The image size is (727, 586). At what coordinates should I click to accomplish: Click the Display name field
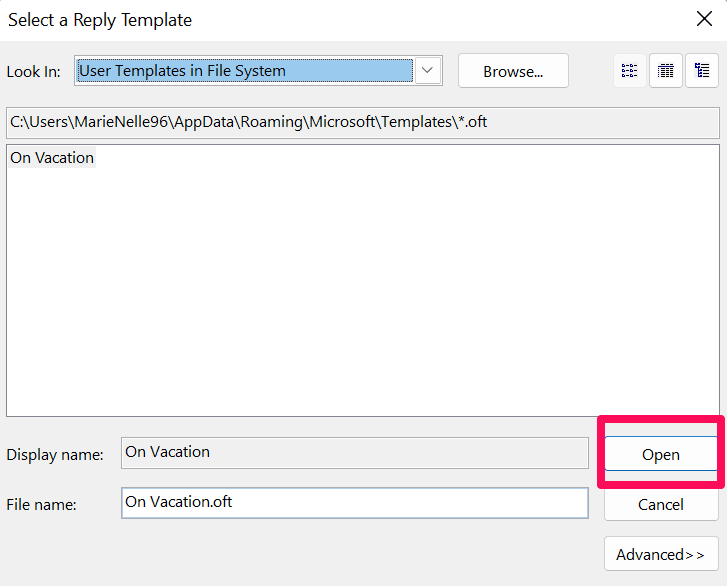click(355, 453)
